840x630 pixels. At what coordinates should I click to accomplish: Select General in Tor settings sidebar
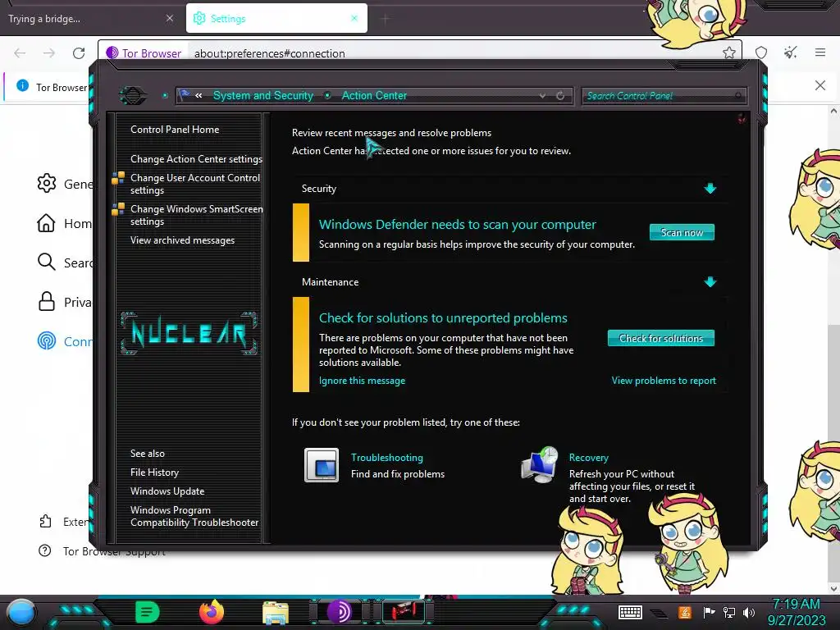[x=66, y=184]
